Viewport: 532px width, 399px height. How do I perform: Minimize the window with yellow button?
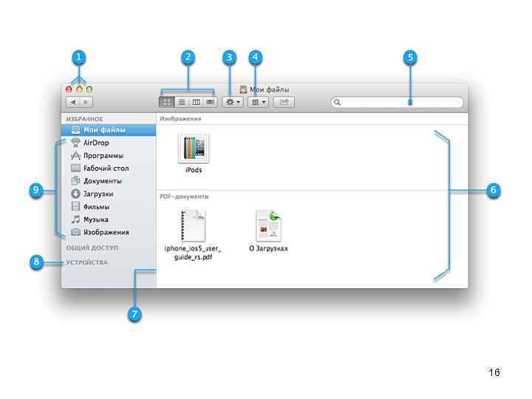[x=79, y=89]
